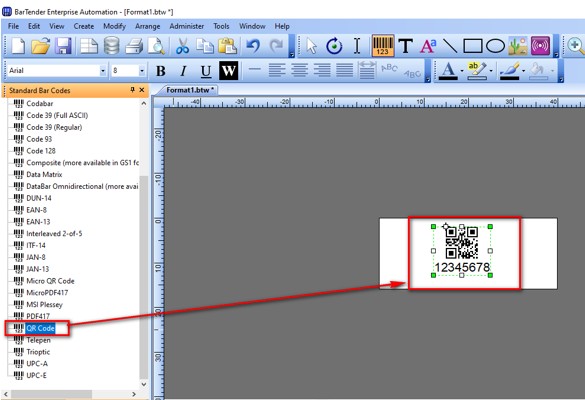Open the Administer menu
Screen dimensions: 585x400
(187, 26)
